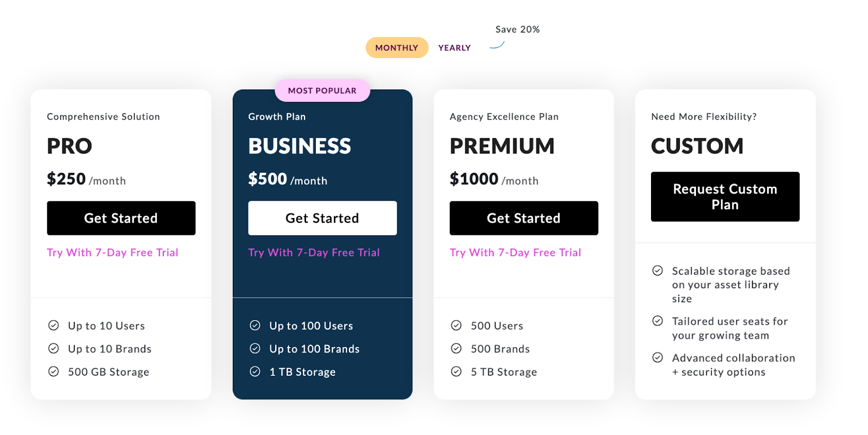Open the 7-Day Free Trial link under Premium
This screenshot has height=435, width=868.
pos(515,252)
